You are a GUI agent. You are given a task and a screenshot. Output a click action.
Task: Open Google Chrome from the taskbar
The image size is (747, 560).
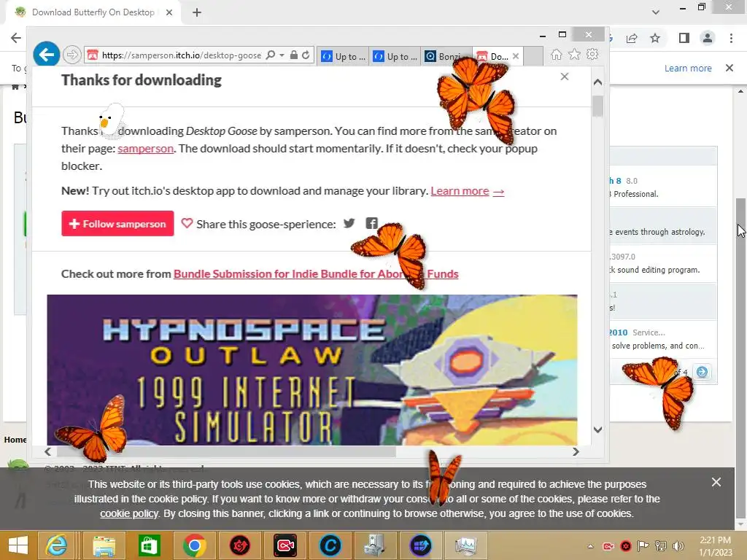194,545
